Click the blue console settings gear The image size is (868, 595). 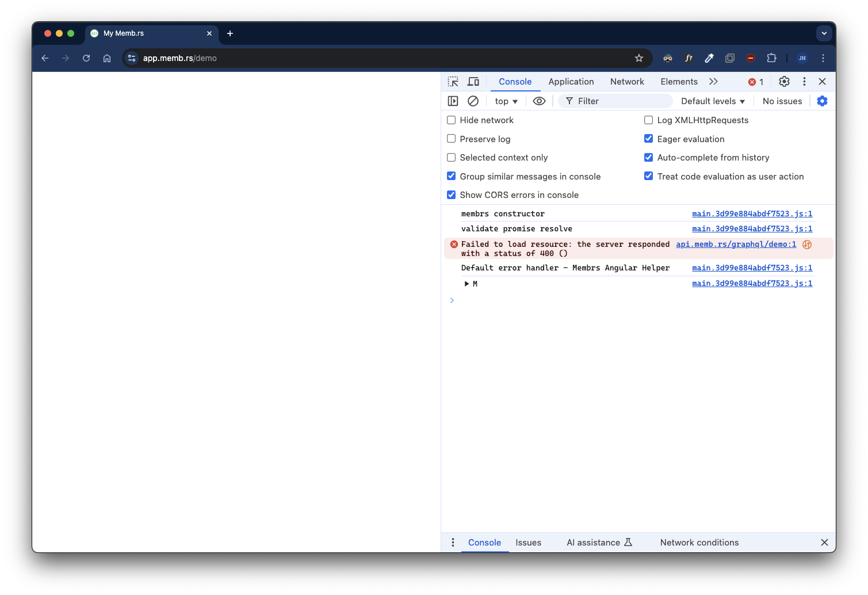[822, 101]
